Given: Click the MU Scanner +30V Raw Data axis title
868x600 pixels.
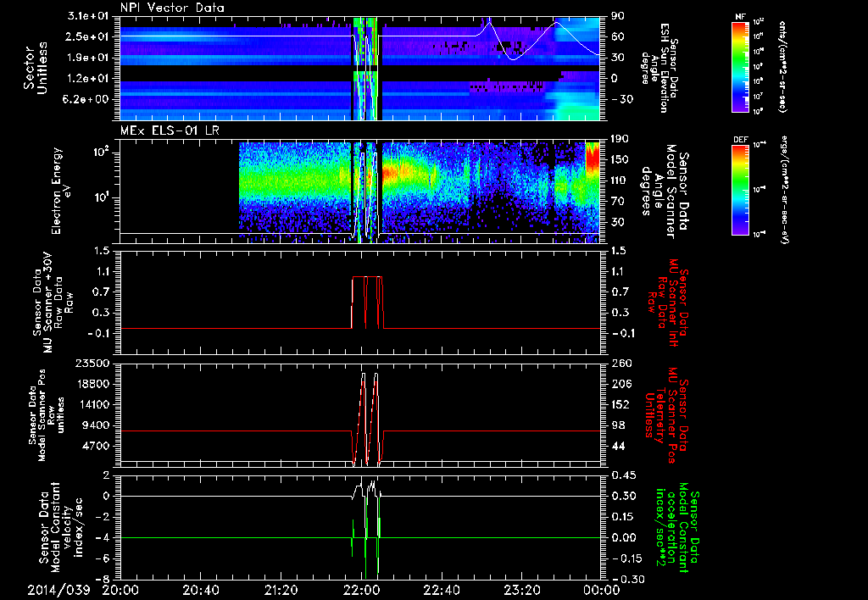Looking at the screenshot, I should [52, 303].
